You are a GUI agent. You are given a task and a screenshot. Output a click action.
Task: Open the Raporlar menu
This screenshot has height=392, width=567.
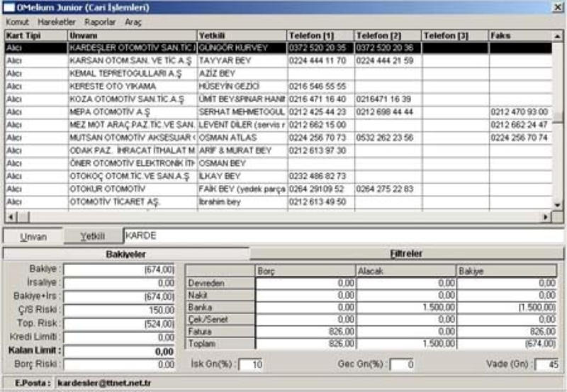(100, 22)
